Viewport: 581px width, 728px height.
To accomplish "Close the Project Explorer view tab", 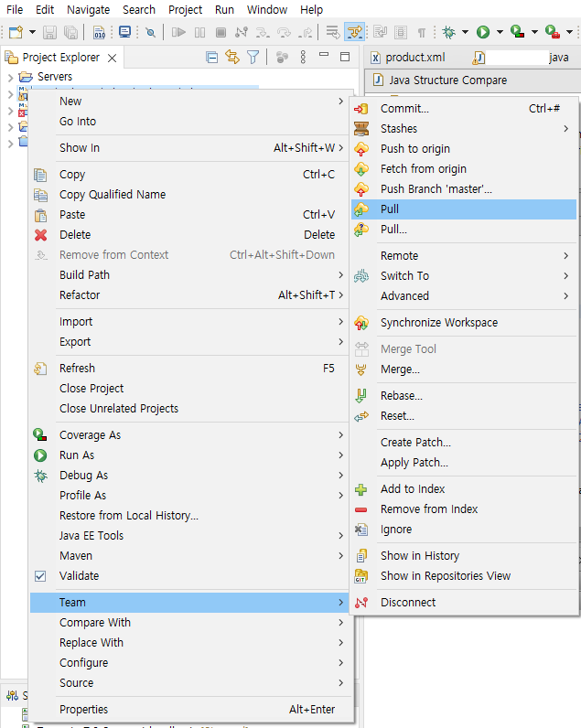I will [113, 58].
